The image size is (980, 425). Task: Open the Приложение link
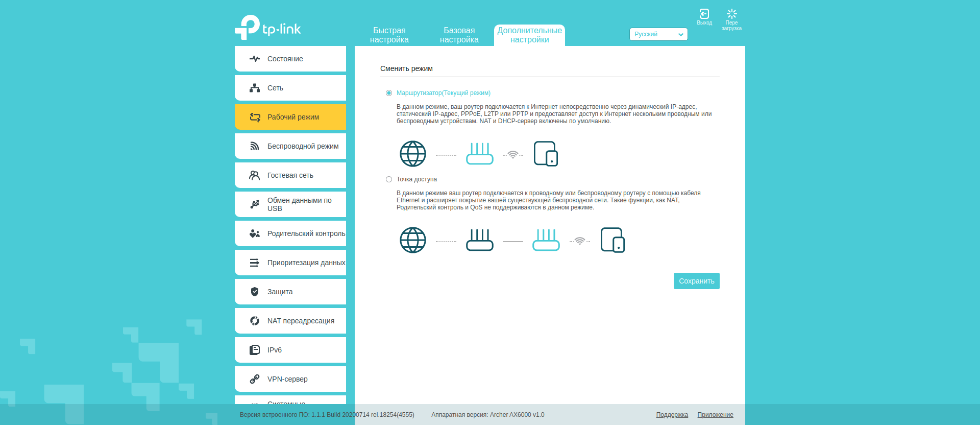715,415
